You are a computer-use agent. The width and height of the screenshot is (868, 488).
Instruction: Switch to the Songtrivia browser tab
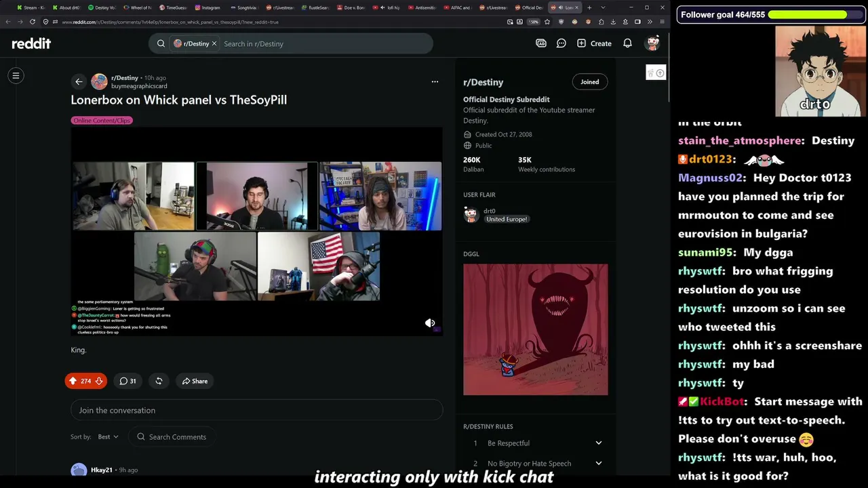click(x=243, y=7)
